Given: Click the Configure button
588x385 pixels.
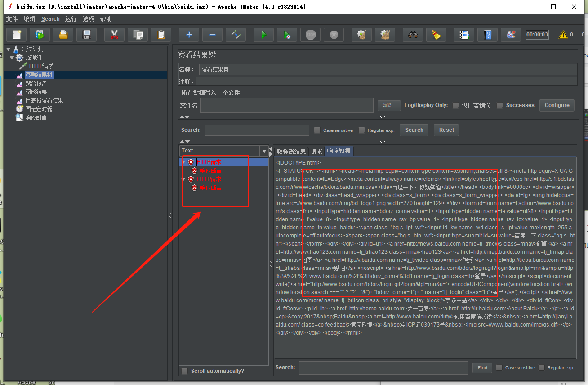Looking at the screenshot, I should 557,105.
